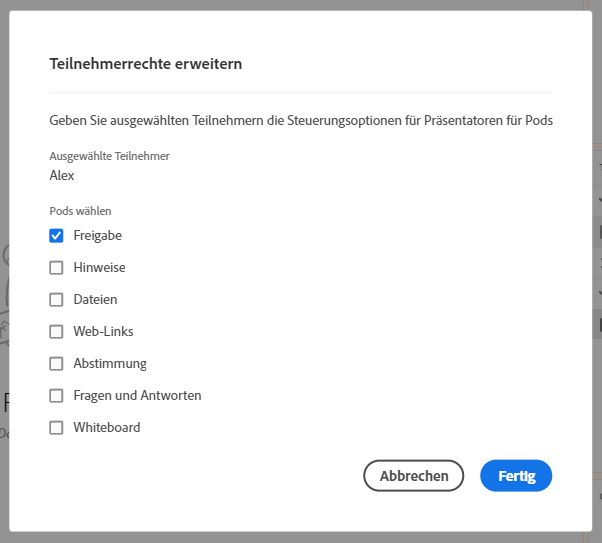Viewport: 602px width, 543px height.
Task: Click the Pods wählen heading
Action: 80,212
